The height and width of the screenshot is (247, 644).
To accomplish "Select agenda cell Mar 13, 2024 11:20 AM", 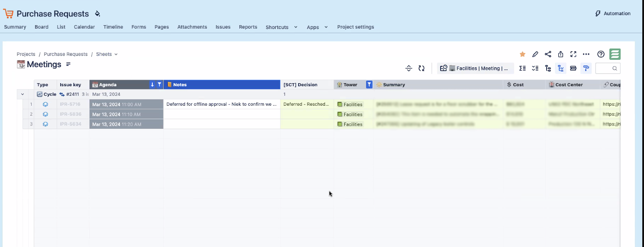I will point(126,124).
